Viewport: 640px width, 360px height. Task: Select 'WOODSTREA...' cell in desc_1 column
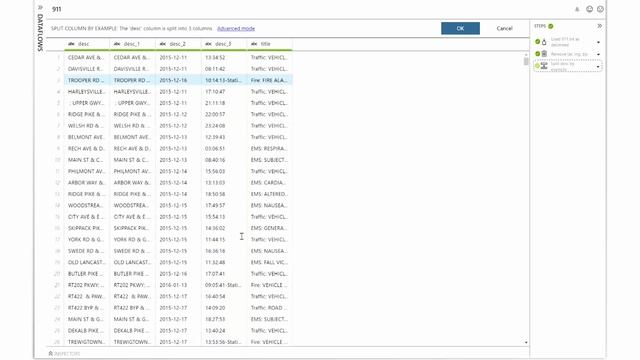coord(132,205)
